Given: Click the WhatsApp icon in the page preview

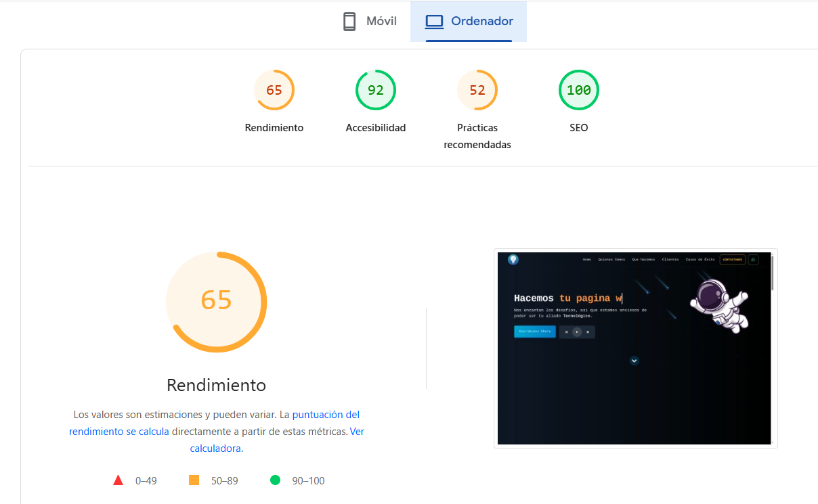Looking at the screenshot, I should tap(753, 260).
